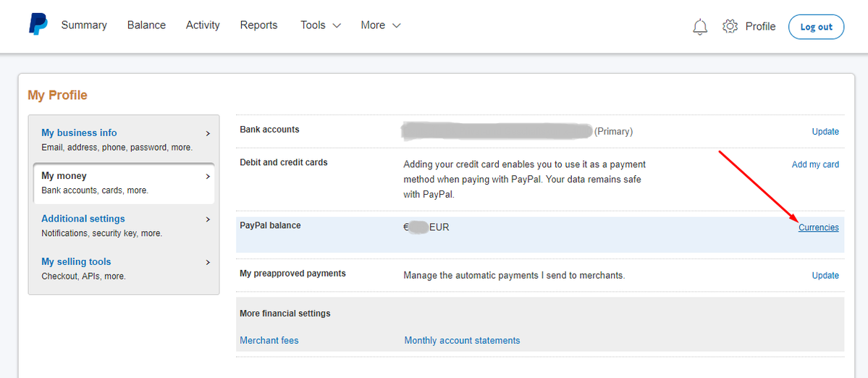
Task: Click the (Primary) bank account text
Action: point(613,132)
